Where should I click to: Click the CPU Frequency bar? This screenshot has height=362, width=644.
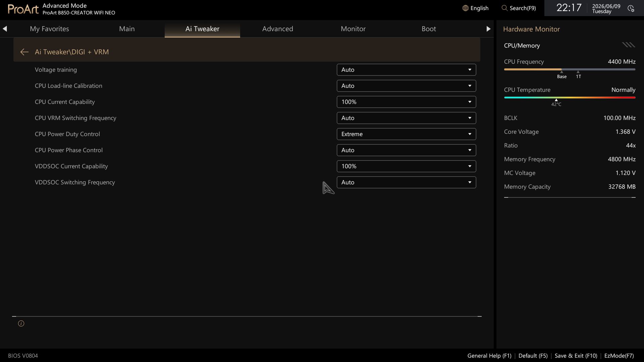tap(570, 69)
